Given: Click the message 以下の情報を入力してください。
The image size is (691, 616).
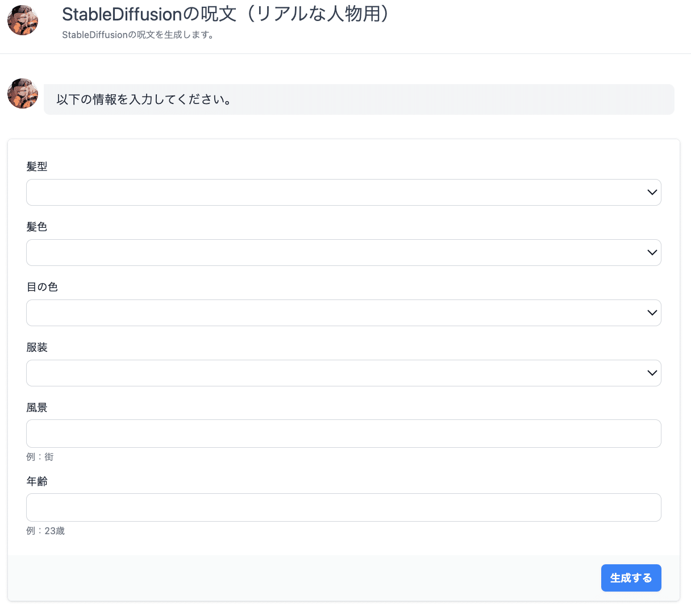Looking at the screenshot, I should 144,99.
